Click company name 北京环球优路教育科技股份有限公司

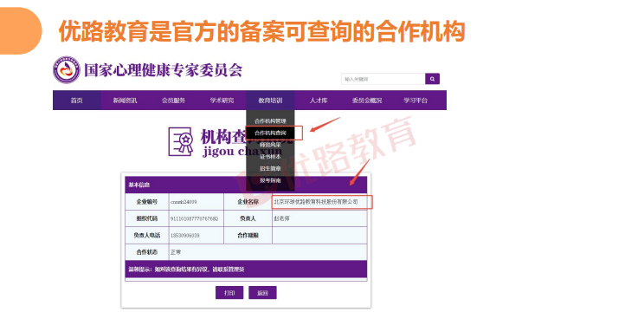[x=316, y=202]
